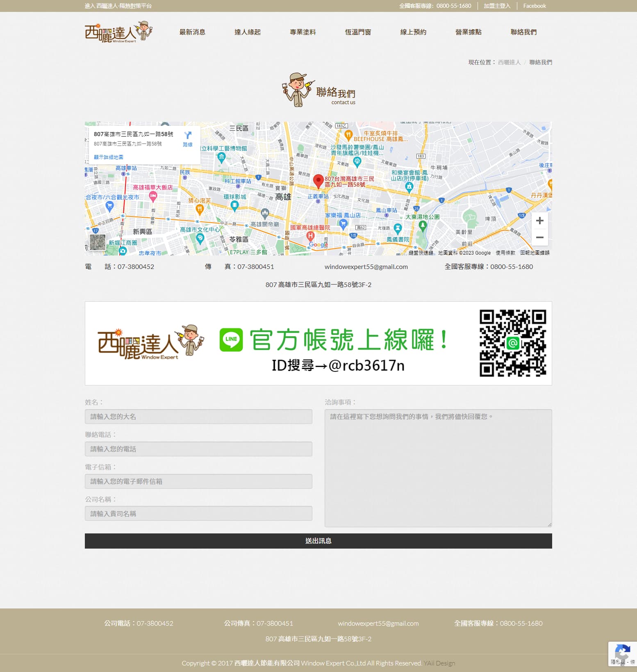The width and height of the screenshot is (637, 672).
Task: Click into the 洽詢事項 message textarea
Action: tap(438, 468)
